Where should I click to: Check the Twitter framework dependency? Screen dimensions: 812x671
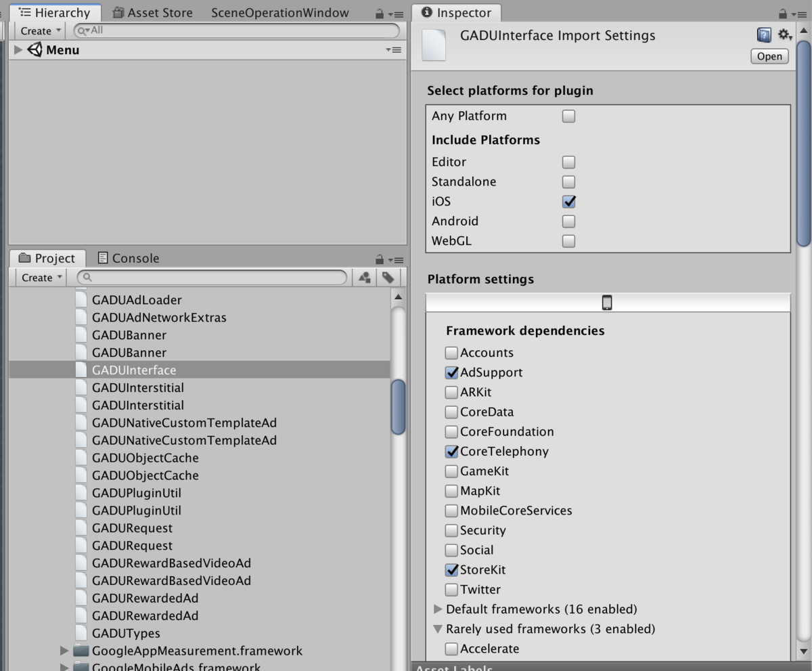click(x=451, y=590)
